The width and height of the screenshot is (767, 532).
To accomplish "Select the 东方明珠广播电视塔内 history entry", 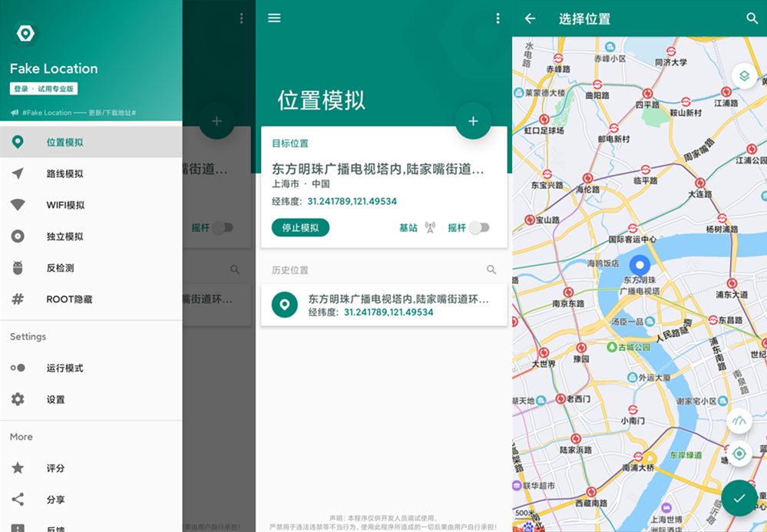I will (384, 305).
